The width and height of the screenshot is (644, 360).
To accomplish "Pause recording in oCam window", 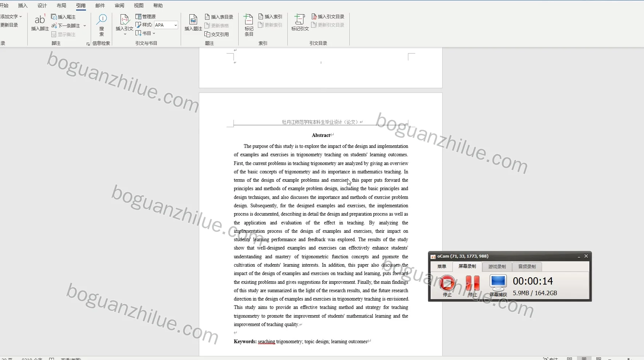I will (x=472, y=283).
